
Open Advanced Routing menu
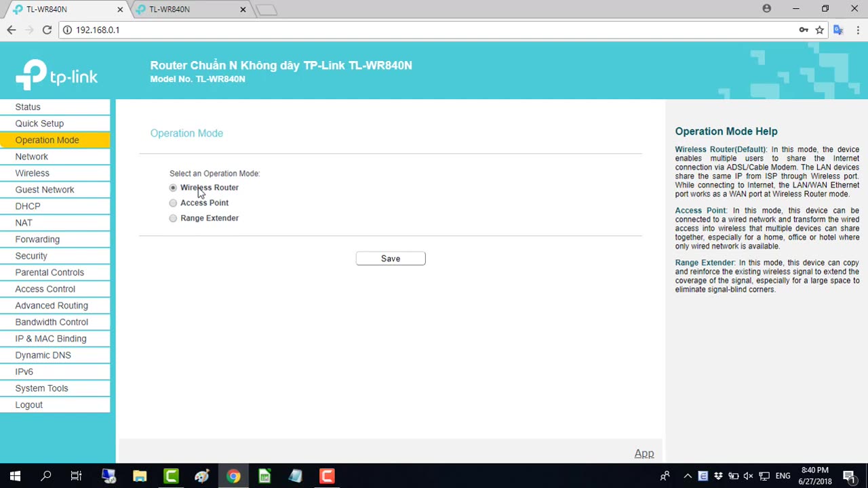(55, 306)
